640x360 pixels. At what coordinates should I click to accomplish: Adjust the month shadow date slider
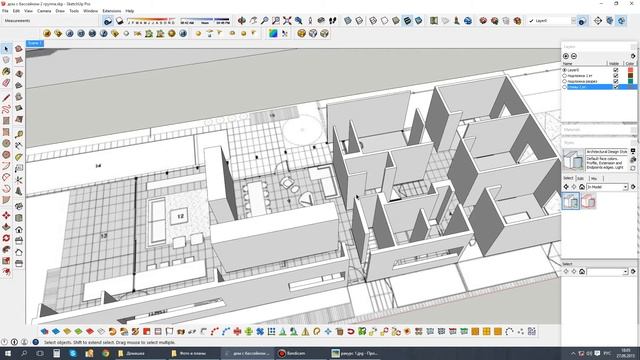[x=151, y=20]
